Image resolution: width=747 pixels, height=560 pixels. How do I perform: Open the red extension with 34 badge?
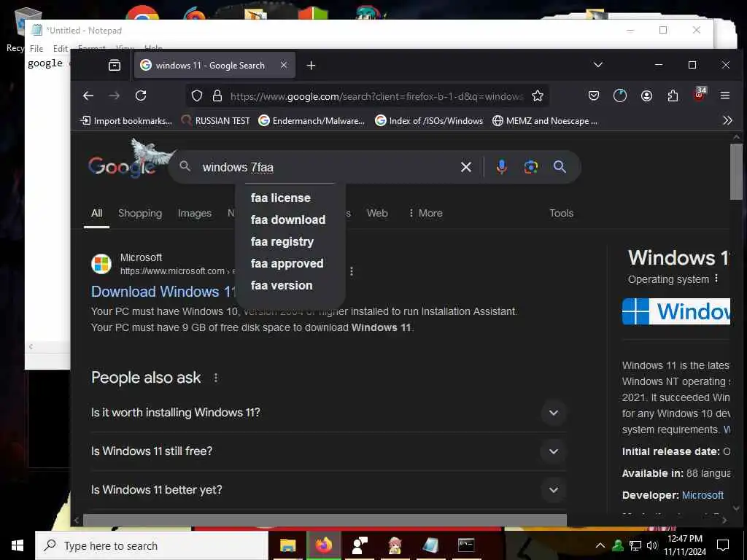700,94
